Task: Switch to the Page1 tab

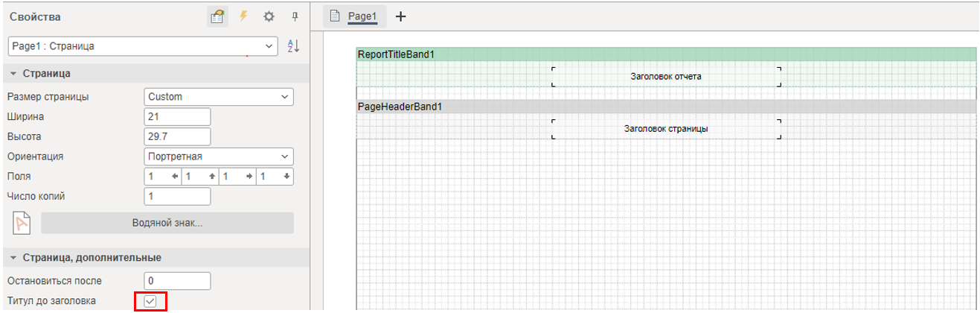Action: tap(363, 16)
